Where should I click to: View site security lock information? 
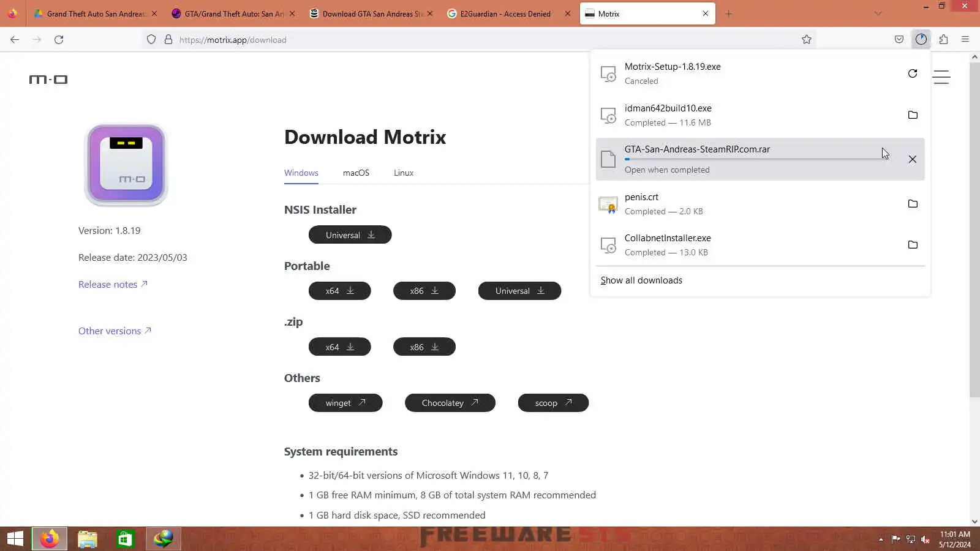click(168, 40)
